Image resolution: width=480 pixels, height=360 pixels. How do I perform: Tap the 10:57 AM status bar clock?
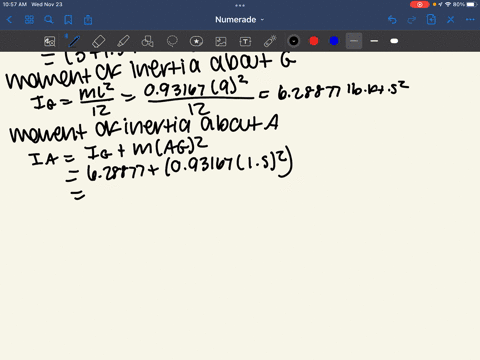click(x=14, y=4)
